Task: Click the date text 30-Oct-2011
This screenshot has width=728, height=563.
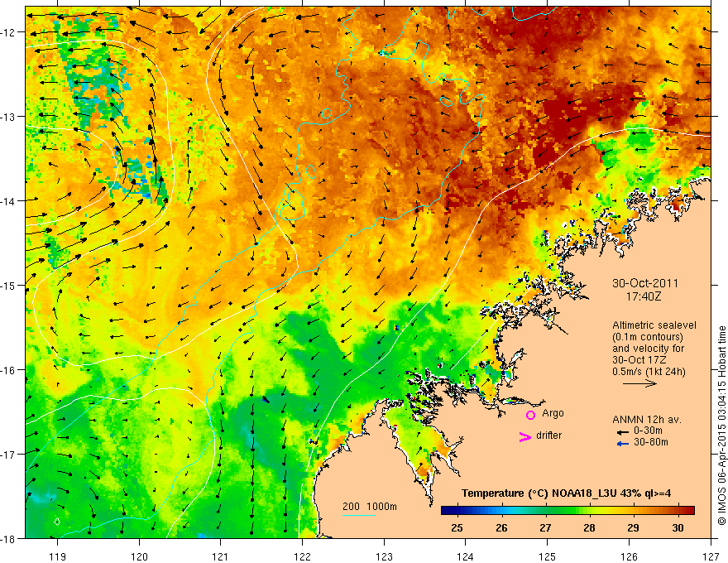Action: [x=645, y=283]
